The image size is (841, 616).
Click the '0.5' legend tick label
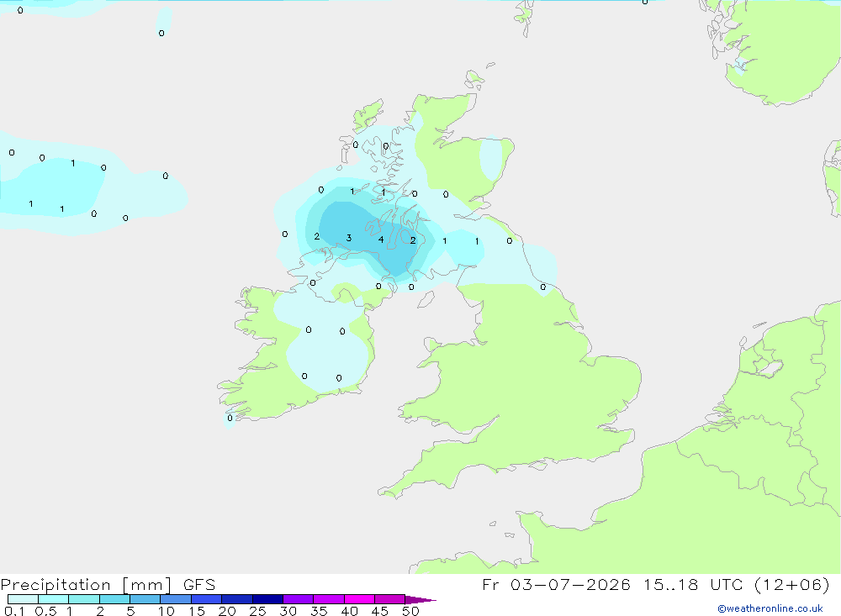[45, 611]
